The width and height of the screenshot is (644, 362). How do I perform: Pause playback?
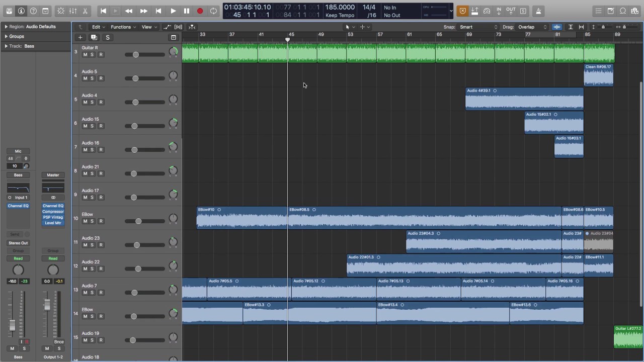pyautogui.click(x=187, y=11)
